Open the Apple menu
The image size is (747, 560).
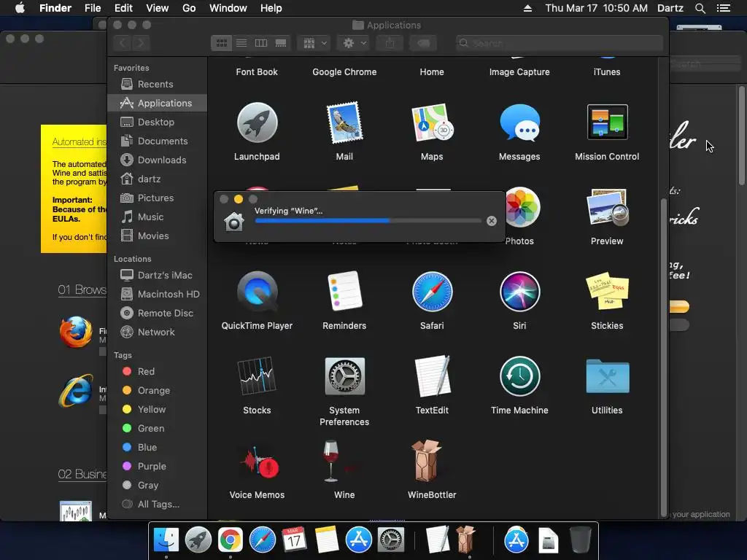click(x=20, y=8)
